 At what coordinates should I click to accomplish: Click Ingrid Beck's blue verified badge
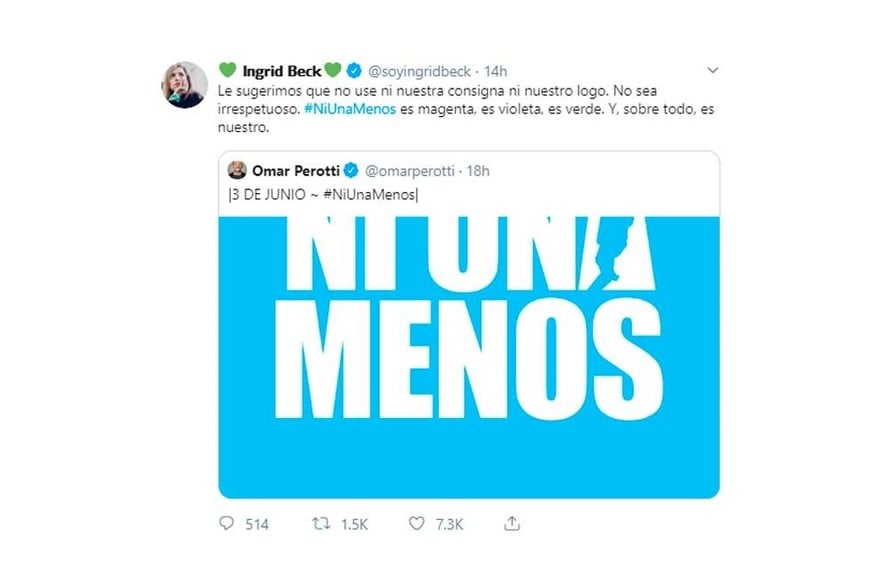click(x=354, y=70)
